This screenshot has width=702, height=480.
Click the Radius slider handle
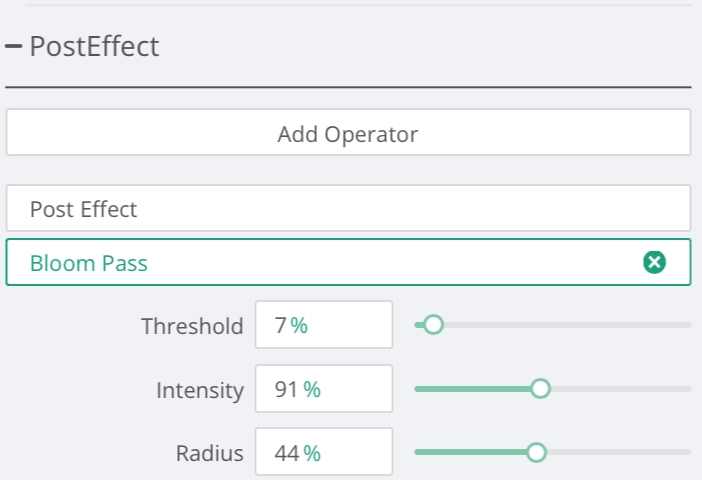pos(536,453)
